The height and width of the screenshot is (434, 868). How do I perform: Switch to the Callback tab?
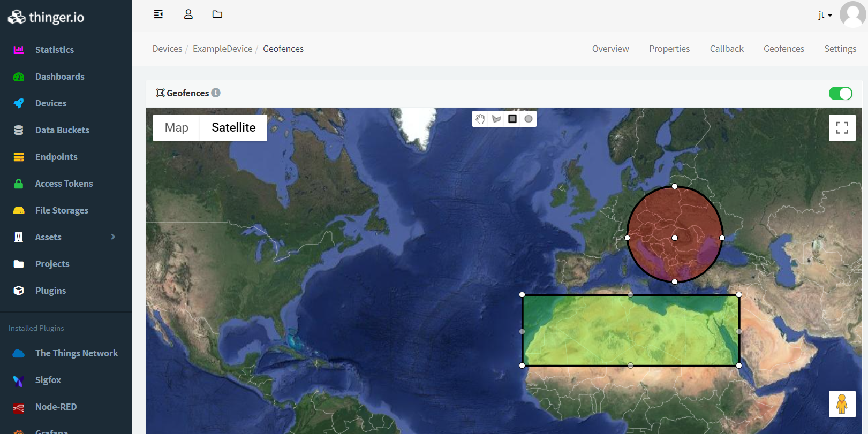pyautogui.click(x=727, y=49)
